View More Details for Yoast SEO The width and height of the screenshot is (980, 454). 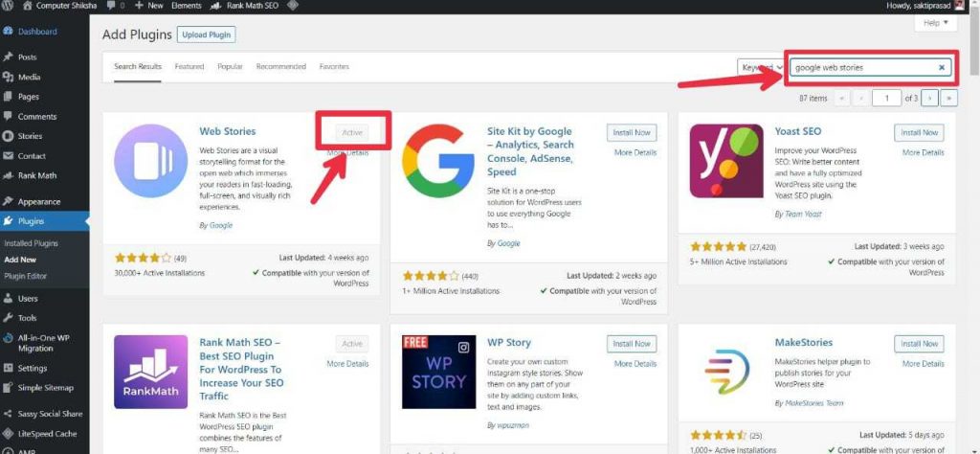[923, 152]
